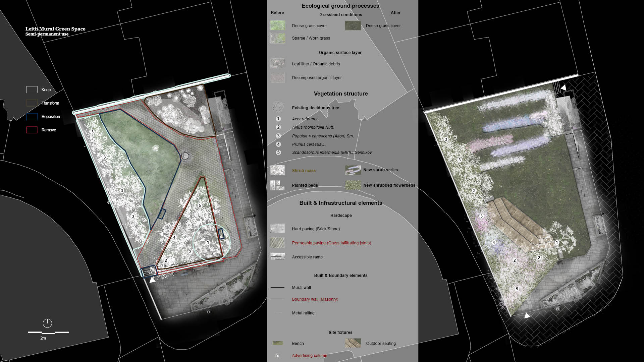
Task: Click the 'Vegetation structure' heading
Action: [341, 94]
